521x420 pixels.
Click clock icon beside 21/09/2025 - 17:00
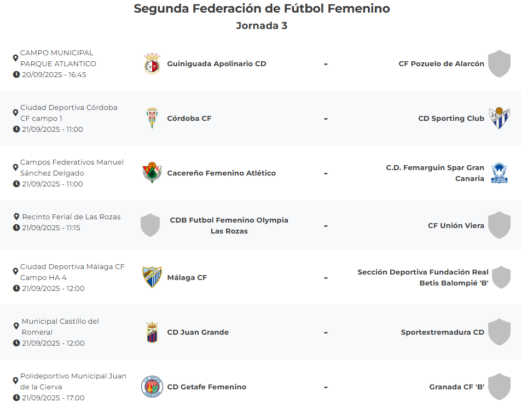point(16,398)
